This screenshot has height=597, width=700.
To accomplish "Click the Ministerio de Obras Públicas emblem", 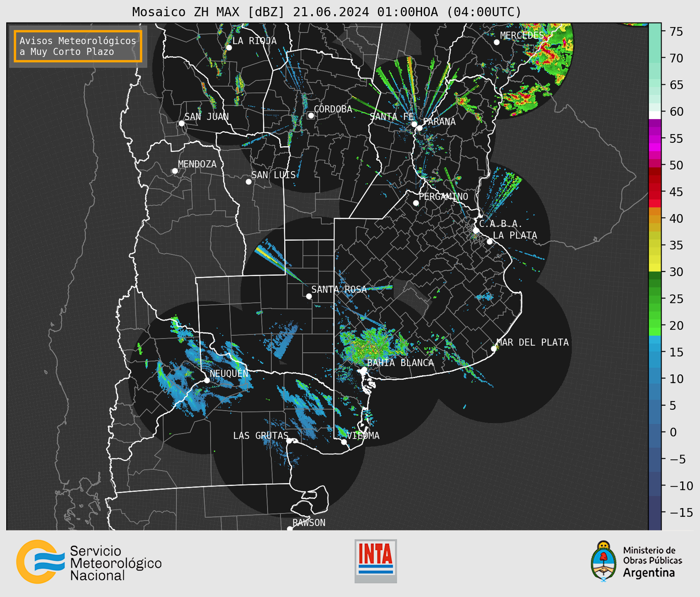I will click(604, 561).
